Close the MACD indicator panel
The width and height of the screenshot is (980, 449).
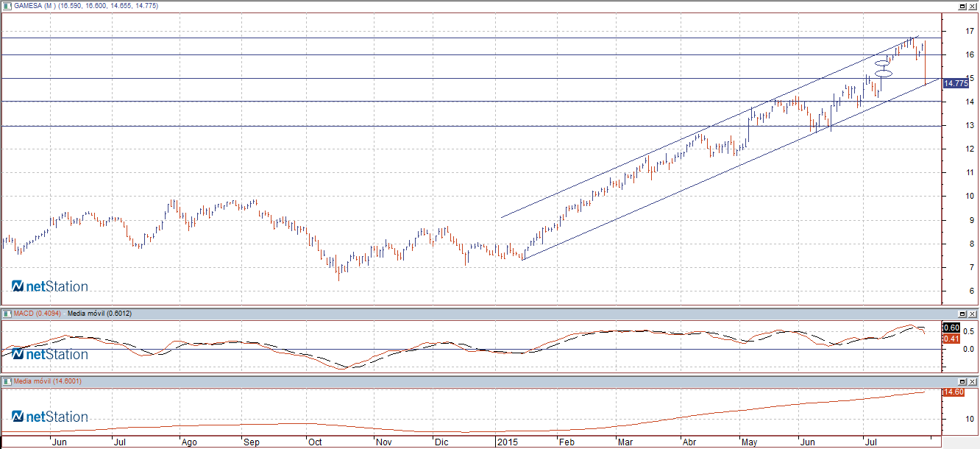tap(973, 314)
